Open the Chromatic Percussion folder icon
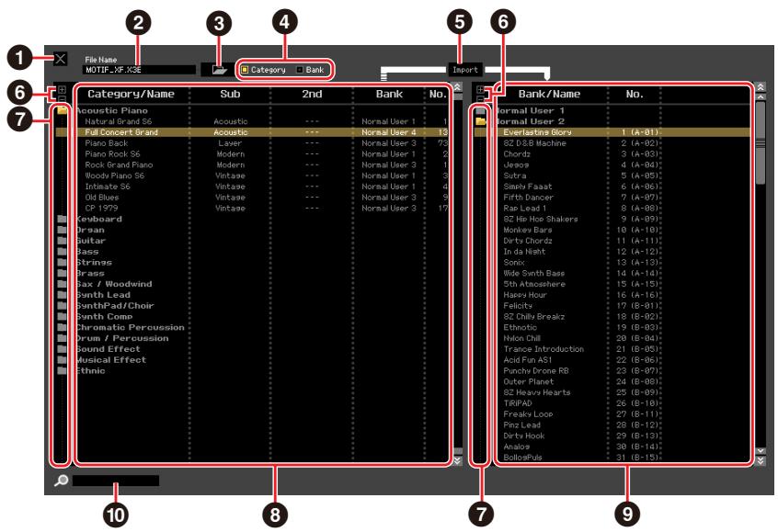Image resolution: width=778 pixels, height=532 pixels. (x=62, y=327)
